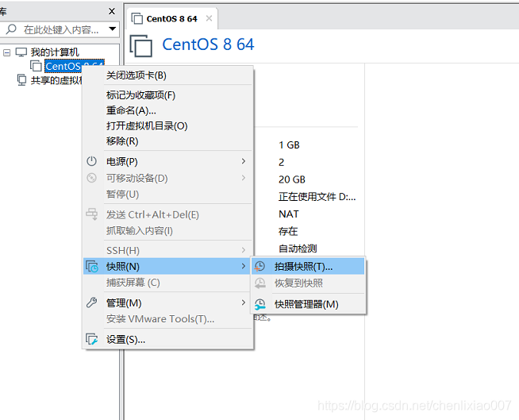Click the CentOS VM icon in tree
Image resolution: width=519 pixels, height=420 pixels.
(x=36, y=66)
